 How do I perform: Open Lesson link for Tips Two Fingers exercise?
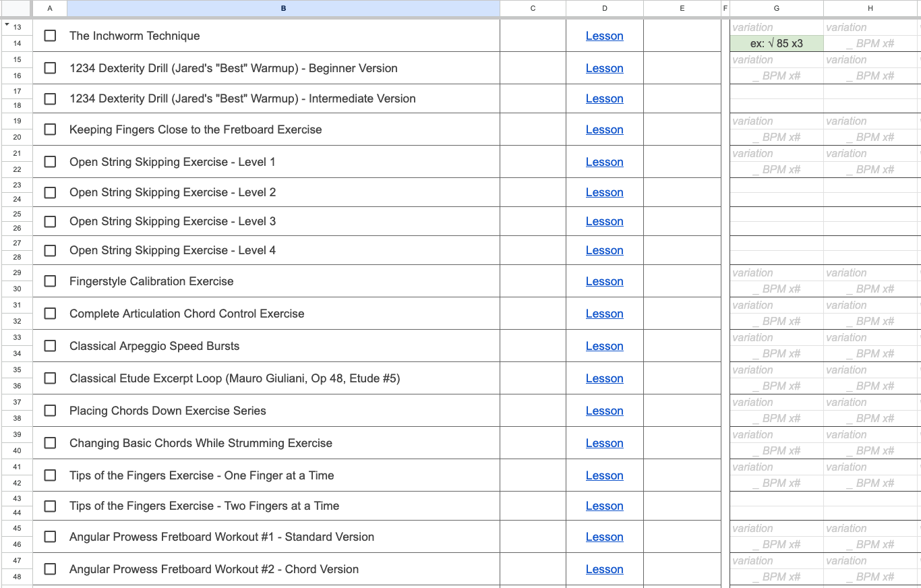pyautogui.click(x=604, y=506)
